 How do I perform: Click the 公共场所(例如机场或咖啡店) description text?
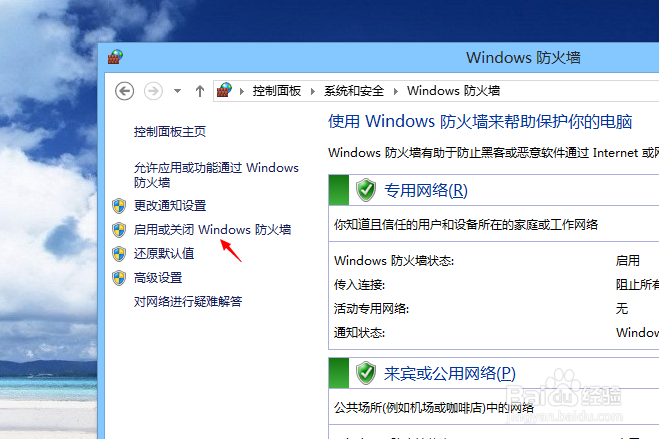click(434, 407)
